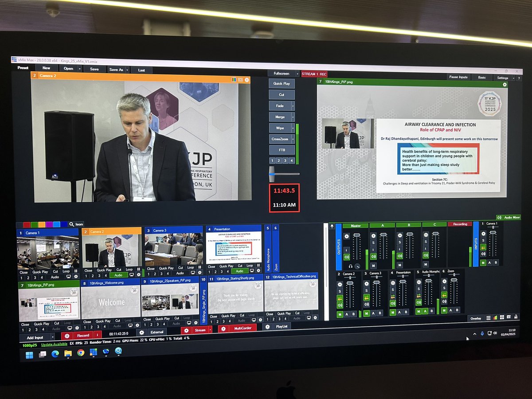This screenshot has width=532, height=399.
Task: Expand the Add Input dropdown arrow
Action: tap(53, 338)
